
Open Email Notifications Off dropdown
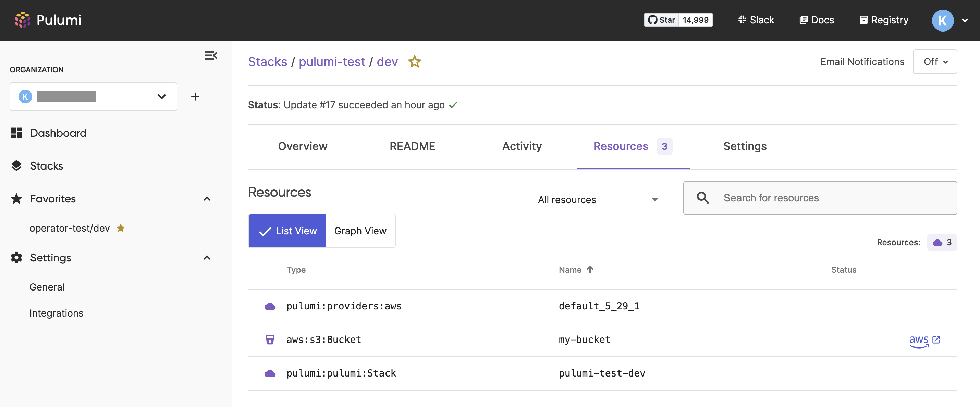935,62
